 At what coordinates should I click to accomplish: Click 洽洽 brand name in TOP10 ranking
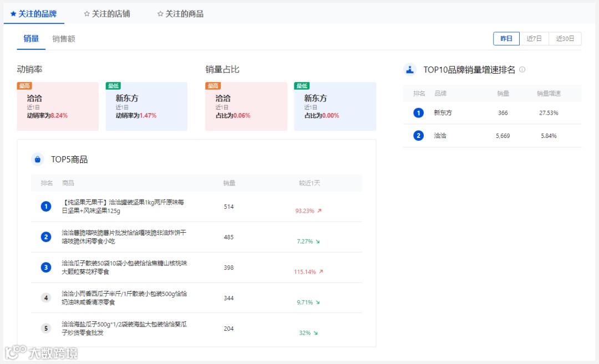[440, 136]
